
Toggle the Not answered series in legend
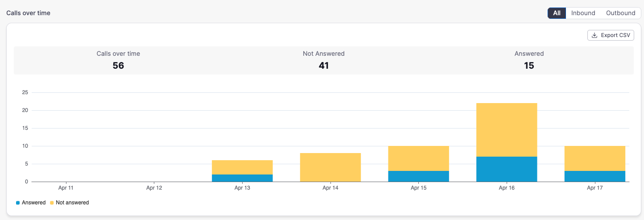pos(69,203)
